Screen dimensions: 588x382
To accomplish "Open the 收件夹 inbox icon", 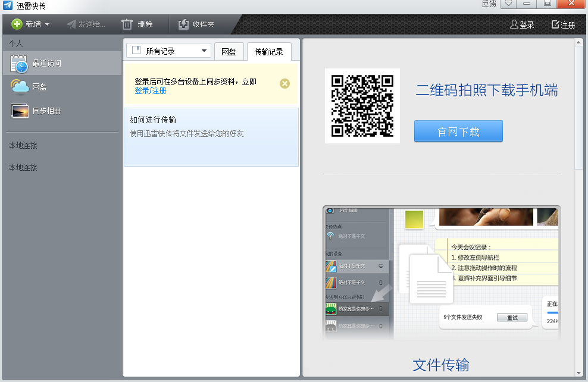I will point(183,24).
